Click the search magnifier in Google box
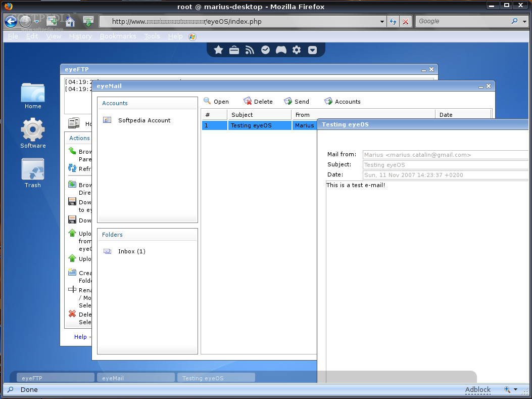 point(514,21)
